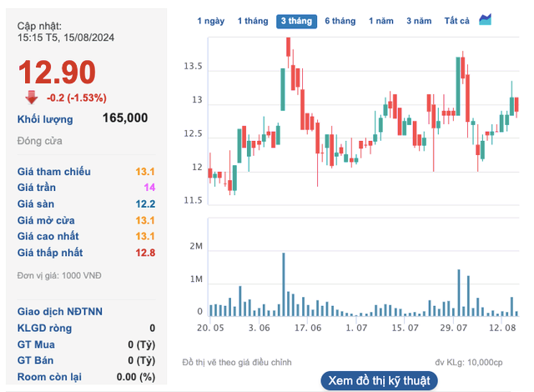Click the tallest volume bar in mid-June

pos(284,284)
